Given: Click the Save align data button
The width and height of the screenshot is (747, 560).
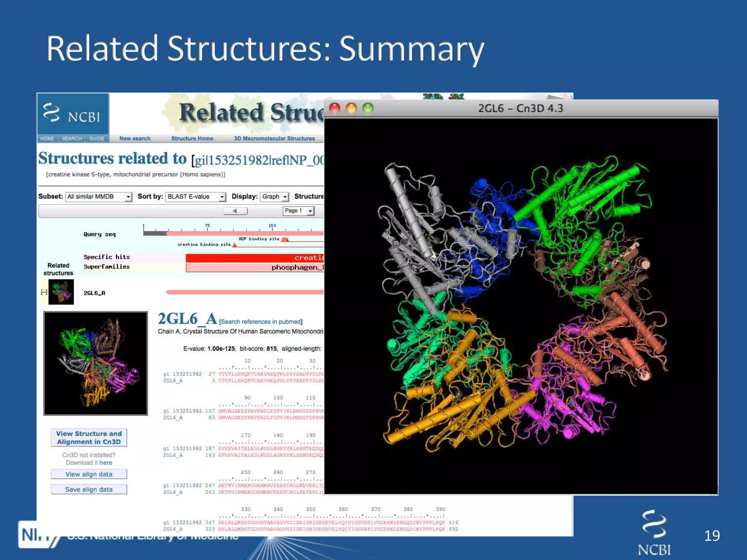Looking at the screenshot, I should [x=89, y=489].
